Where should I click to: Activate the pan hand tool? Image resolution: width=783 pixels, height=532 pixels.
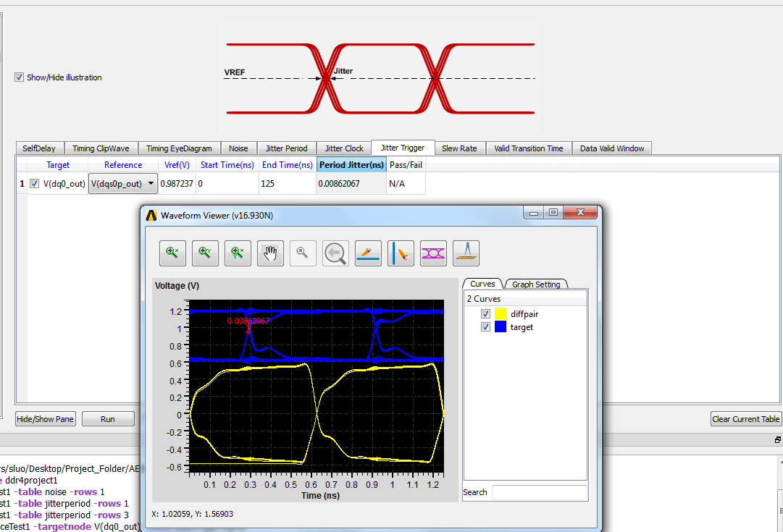click(270, 253)
